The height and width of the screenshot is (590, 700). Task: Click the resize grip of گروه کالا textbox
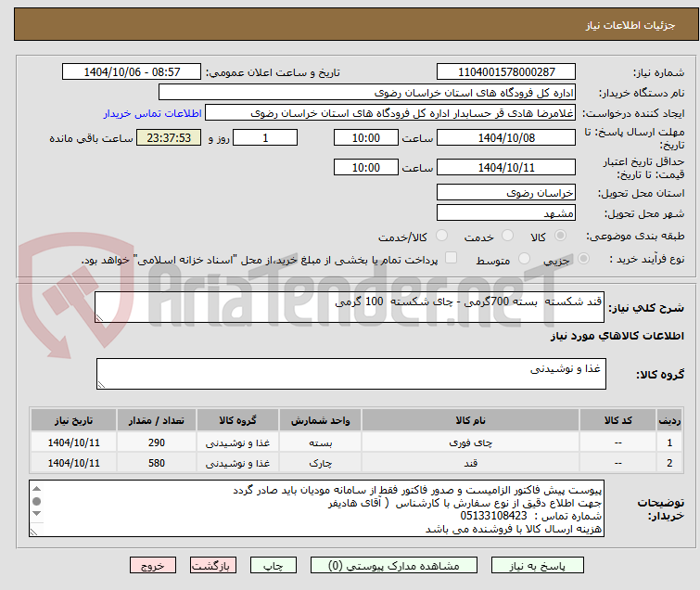101,385
